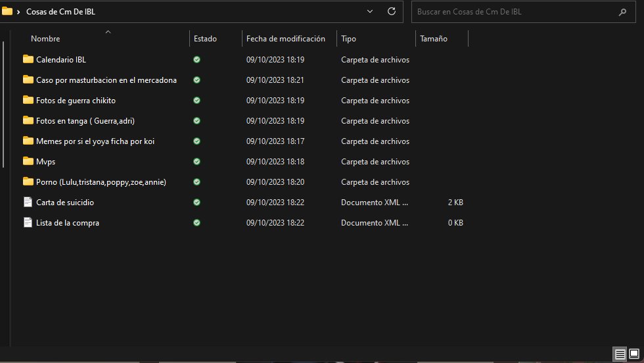This screenshot has height=363, width=644.
Task: Select the Mvps folder name
Action: (45, 162)
